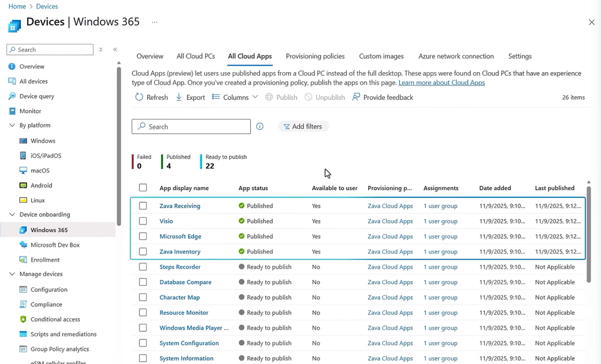Open the Device query sidebar icon

pyautogui.click(x=12, y=96)
